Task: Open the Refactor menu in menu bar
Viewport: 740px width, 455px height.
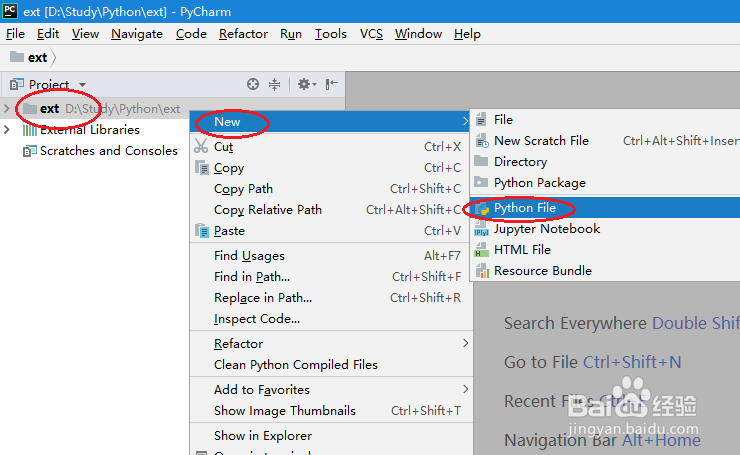Action: pyautogui.click(x=243, y=34)
